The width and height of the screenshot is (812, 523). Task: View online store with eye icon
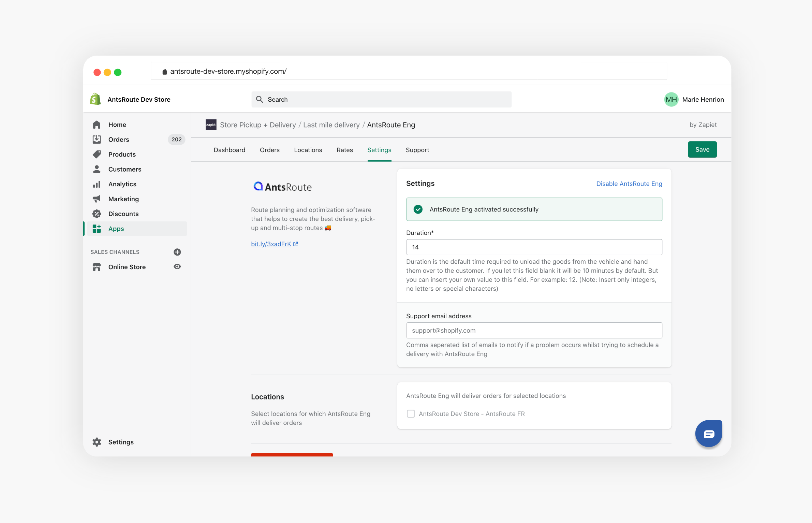tap(177, 267)
